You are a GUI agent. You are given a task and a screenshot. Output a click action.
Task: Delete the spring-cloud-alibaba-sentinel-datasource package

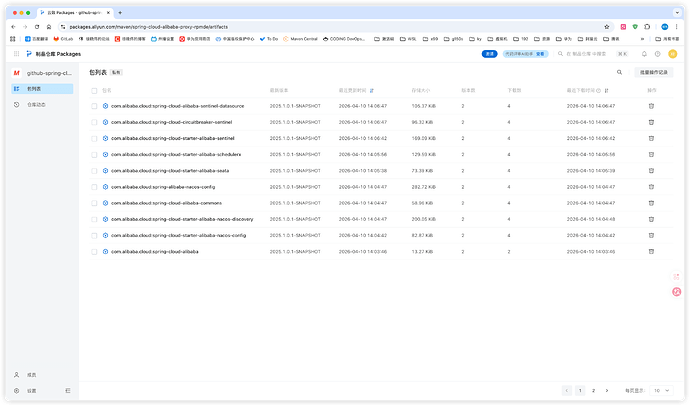click(x=651, y=106)
